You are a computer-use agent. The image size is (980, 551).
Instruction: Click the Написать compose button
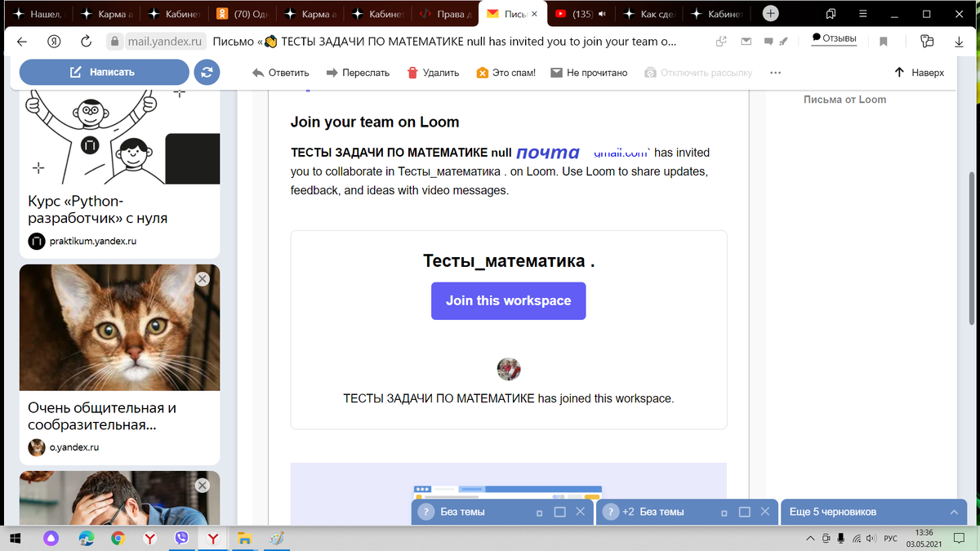103,72
